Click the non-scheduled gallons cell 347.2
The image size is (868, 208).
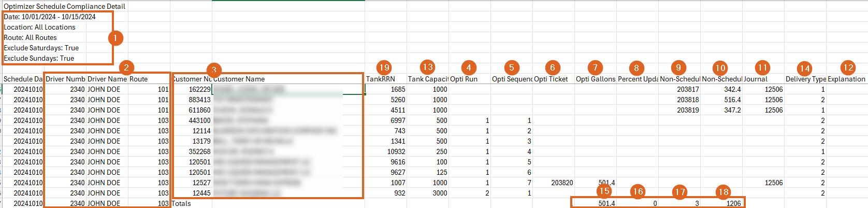click(721, 110)
